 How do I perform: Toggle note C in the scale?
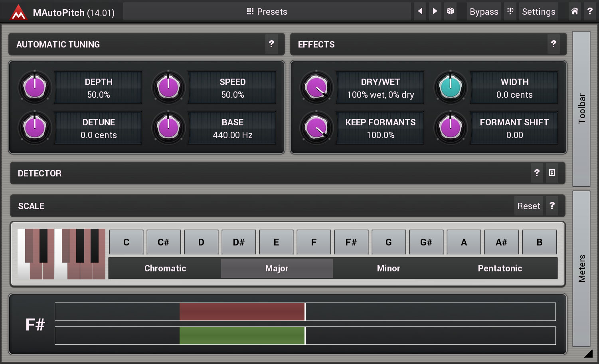126,242
